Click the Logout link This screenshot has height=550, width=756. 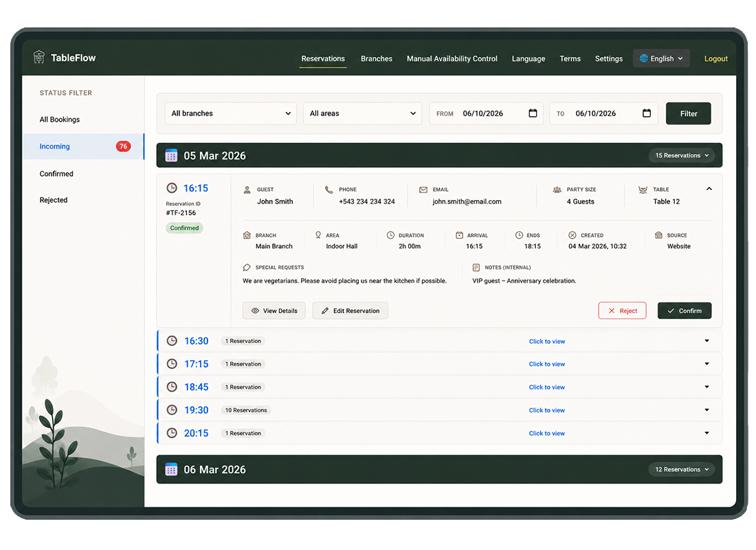pyautogui.click(x=716, y=59)
